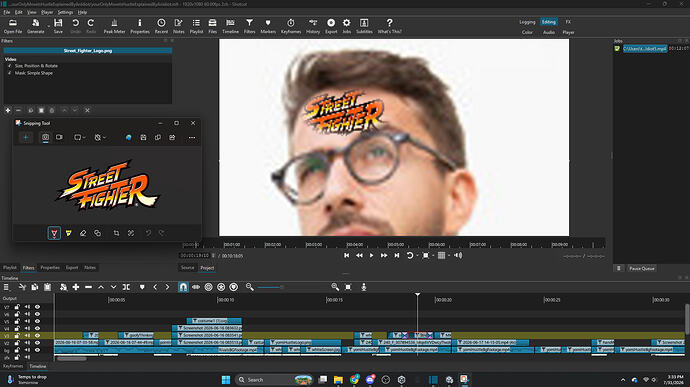Open Snipping Tool See more menu

click(192, 137)
